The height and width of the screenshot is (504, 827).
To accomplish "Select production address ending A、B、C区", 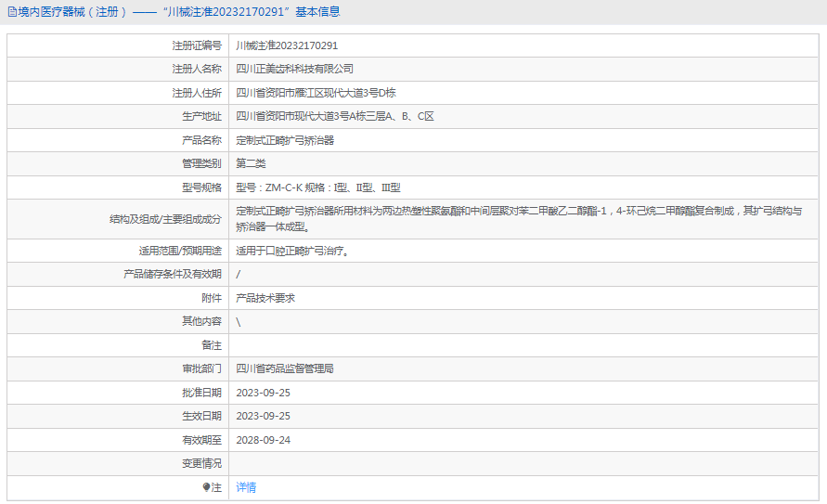I will click(x=334, y=117).
